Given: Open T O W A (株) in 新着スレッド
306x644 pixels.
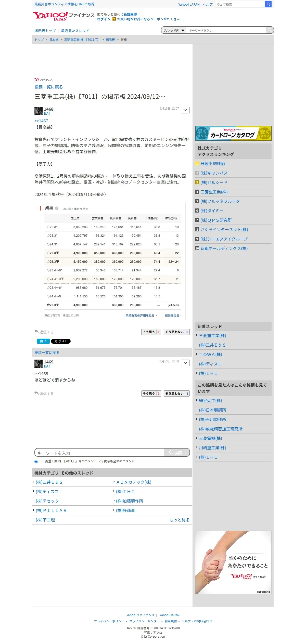Looking at the screenshot, I should click(x=210, y=354).
